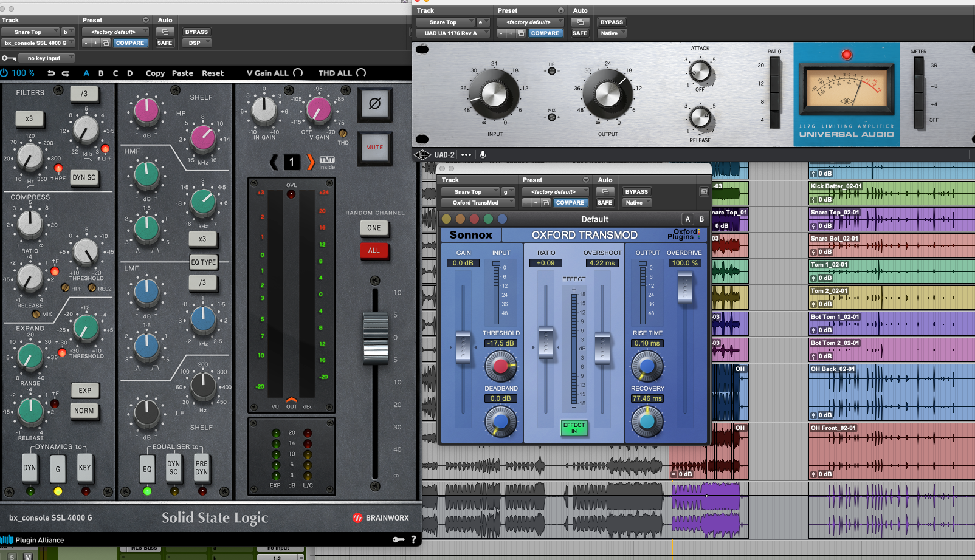975x560 pixels.
Task: Toggle the Oxford TransMod BYPASS button
Action: tap(636, 191)
